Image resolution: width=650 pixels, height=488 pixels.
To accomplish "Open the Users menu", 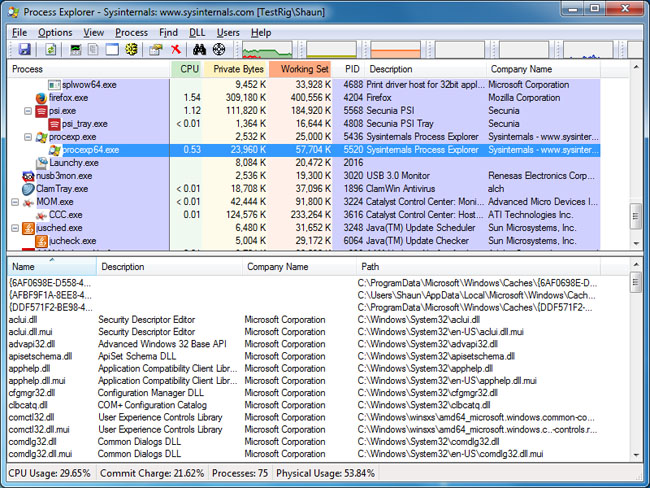I will [228, 32].
